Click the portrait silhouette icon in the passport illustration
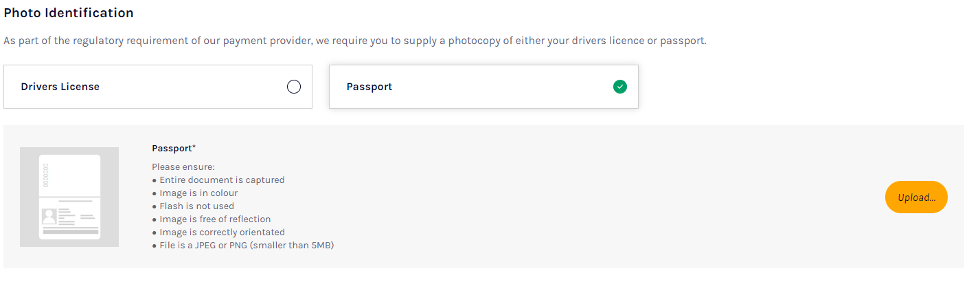Viewport: 980px width, 282px height. [x=49, y=217]
